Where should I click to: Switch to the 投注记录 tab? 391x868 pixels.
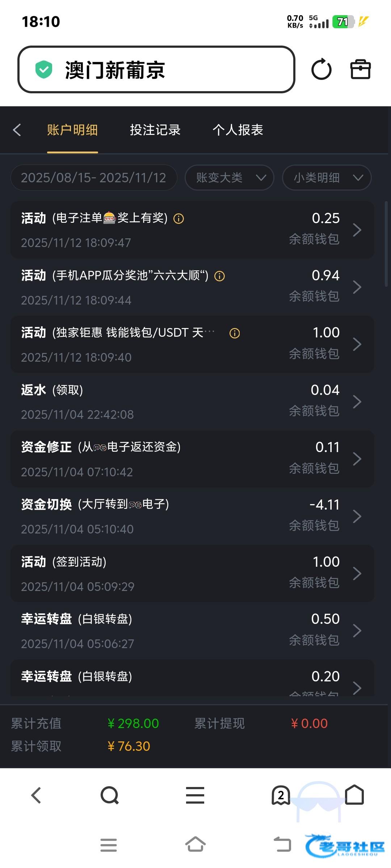point(155,130)
